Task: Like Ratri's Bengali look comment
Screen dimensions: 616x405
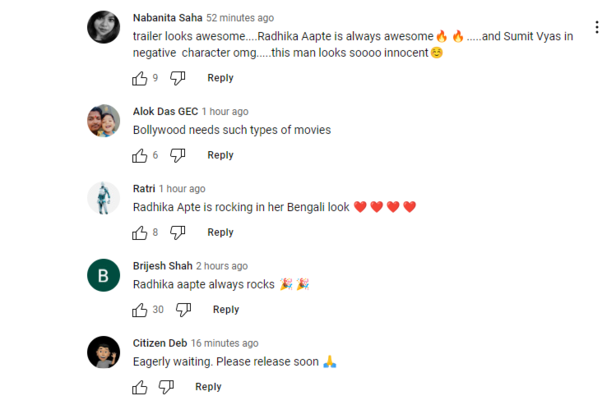Action: 139,232
